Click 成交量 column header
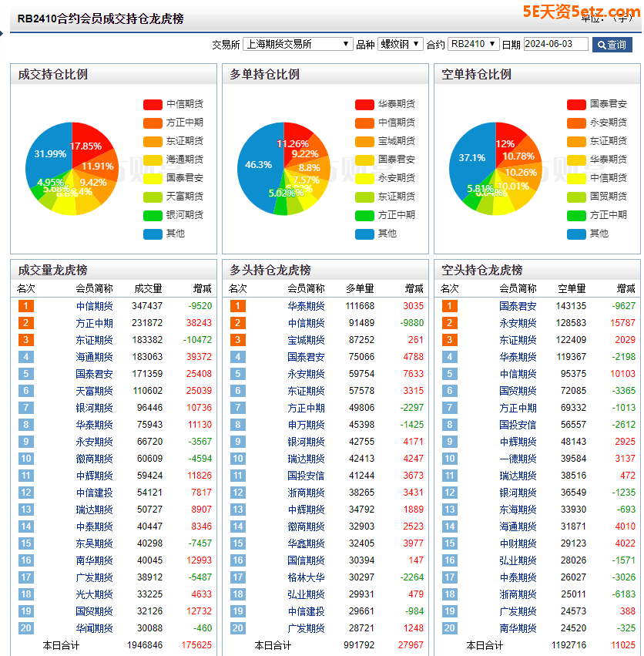644x656 pixels. coord(148,288)
